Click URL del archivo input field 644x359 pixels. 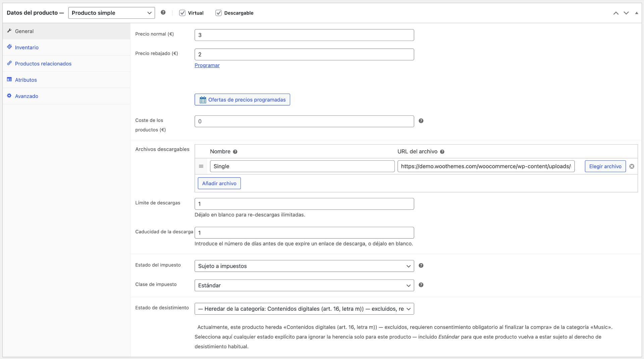[486, 166]
